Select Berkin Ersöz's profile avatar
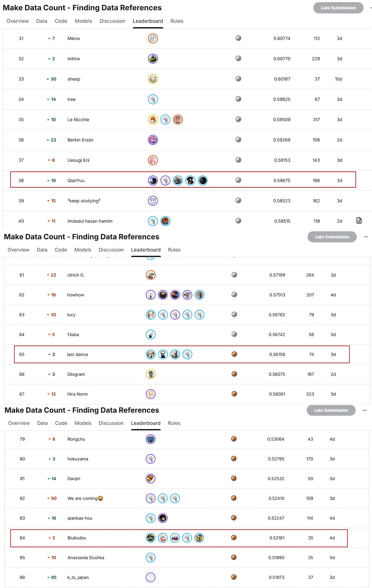This screenshot has height=588, width=372. coord(153,140)
